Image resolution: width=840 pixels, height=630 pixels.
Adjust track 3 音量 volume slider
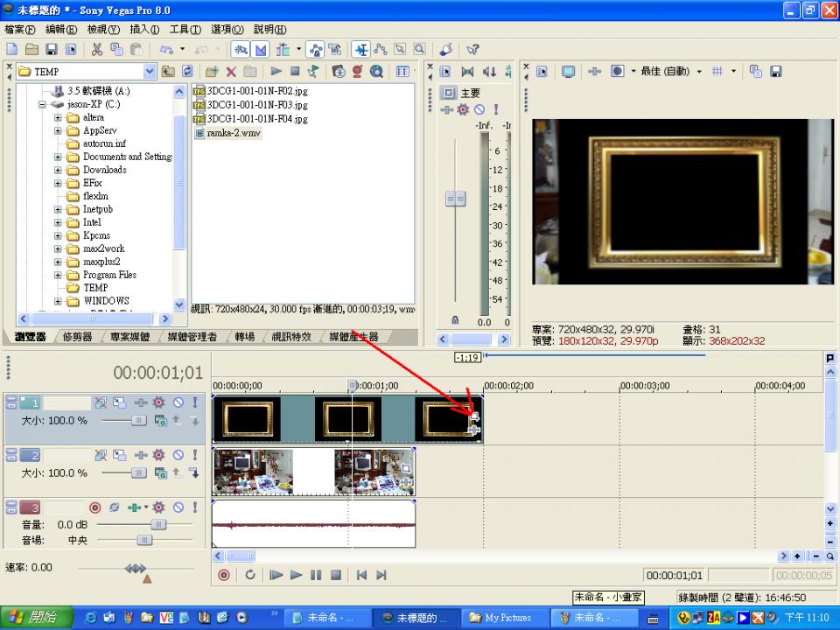click(x=157, y=524)
